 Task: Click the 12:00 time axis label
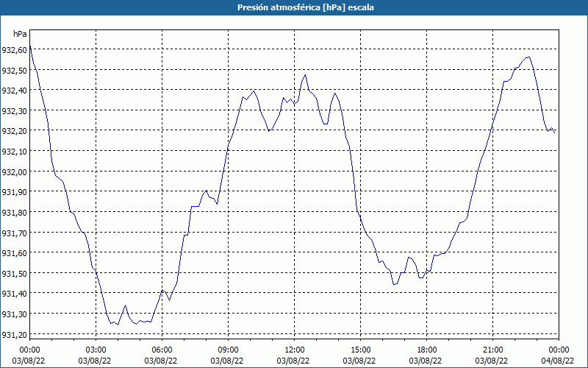[x=295, y=350]
